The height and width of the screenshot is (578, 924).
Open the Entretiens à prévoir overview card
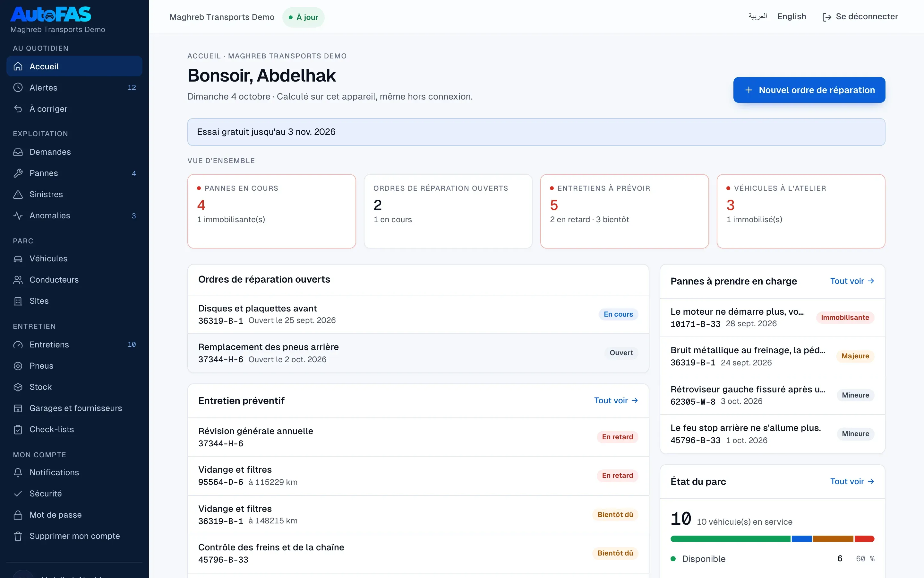(624, 211)
